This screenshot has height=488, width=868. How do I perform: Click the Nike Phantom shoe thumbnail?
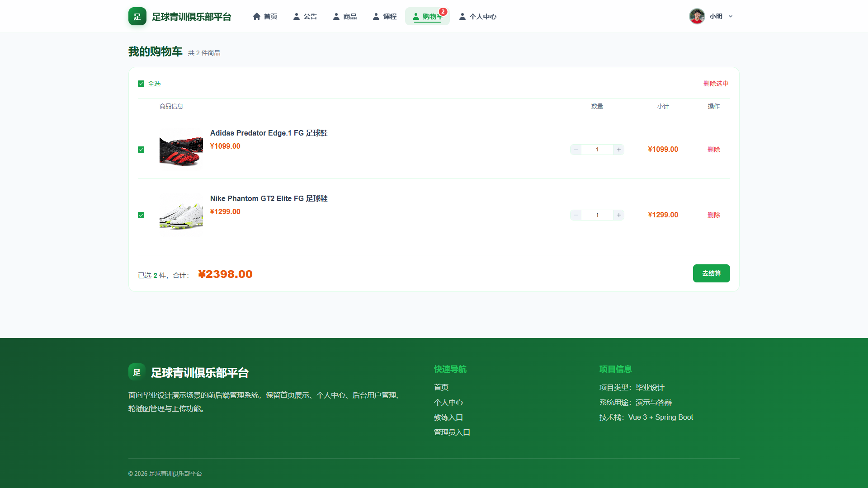point(181,215)
